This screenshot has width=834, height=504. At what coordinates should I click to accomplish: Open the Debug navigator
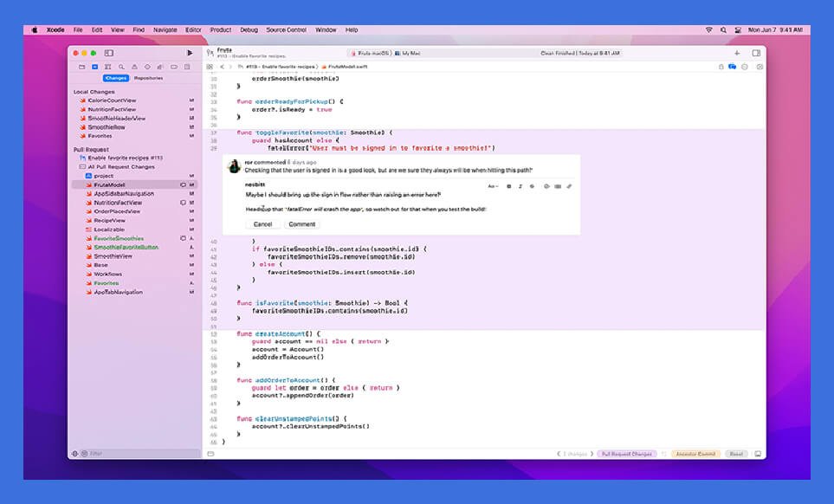pos(159,67)
